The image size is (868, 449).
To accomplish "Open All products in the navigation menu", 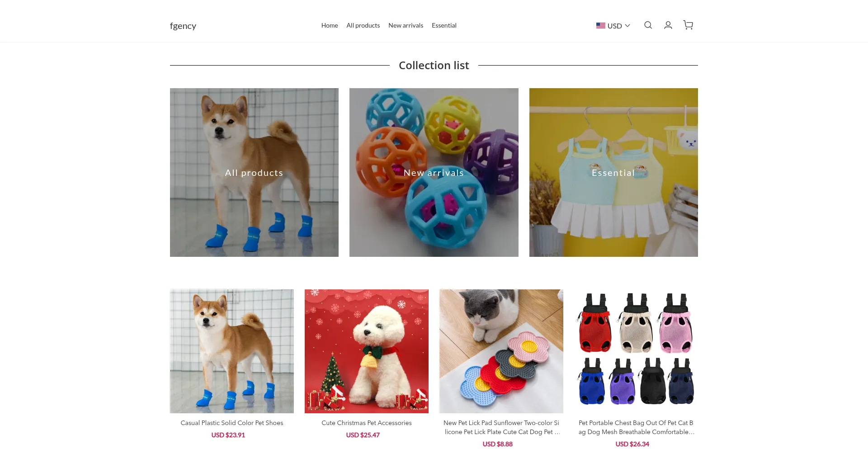I will coord(363,25).
